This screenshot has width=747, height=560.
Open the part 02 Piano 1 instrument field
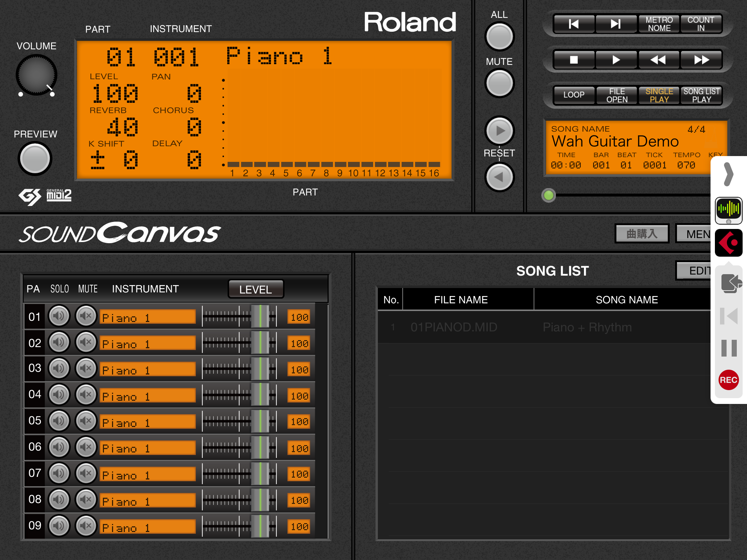click(x=148, y=343)
